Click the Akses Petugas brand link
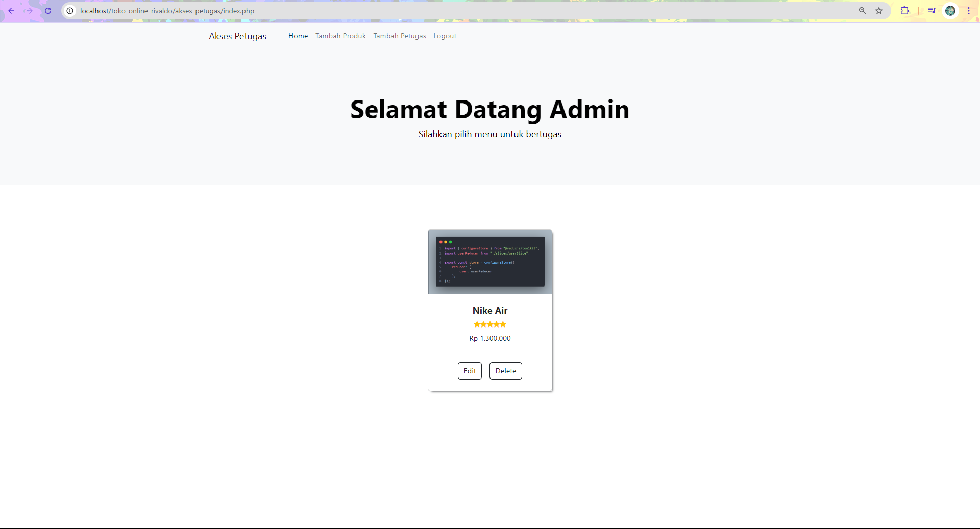Image resolution: width=980 pixels, height=529 pixels. 237,36
